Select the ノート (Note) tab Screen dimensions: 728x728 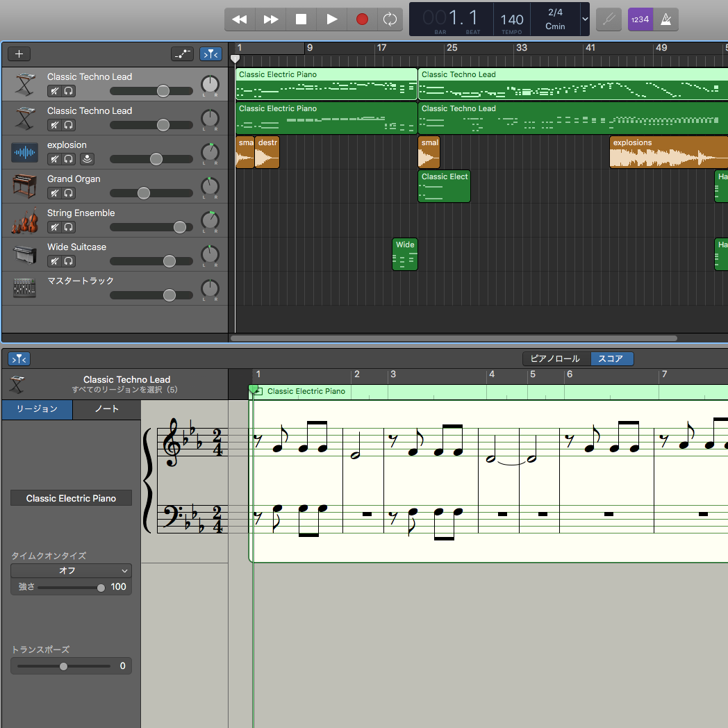click(107, 409)
